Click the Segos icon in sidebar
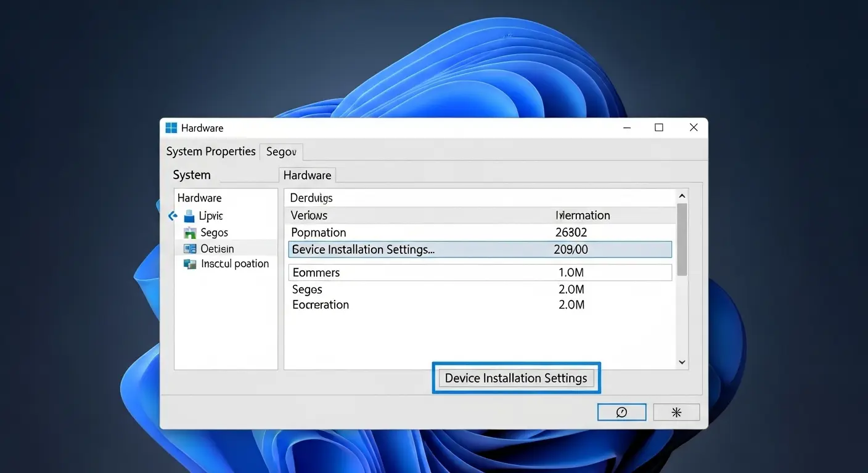This screenshot has height=473, width=868. click(x=190, y=233)
